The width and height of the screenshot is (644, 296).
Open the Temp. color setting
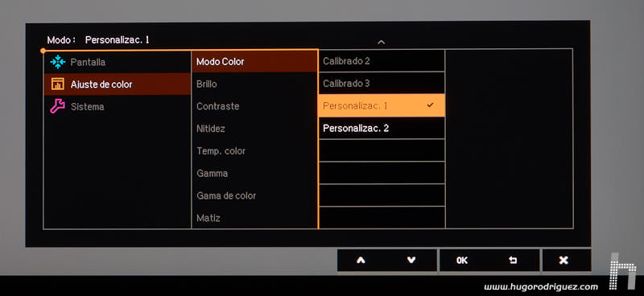point(254,150)
